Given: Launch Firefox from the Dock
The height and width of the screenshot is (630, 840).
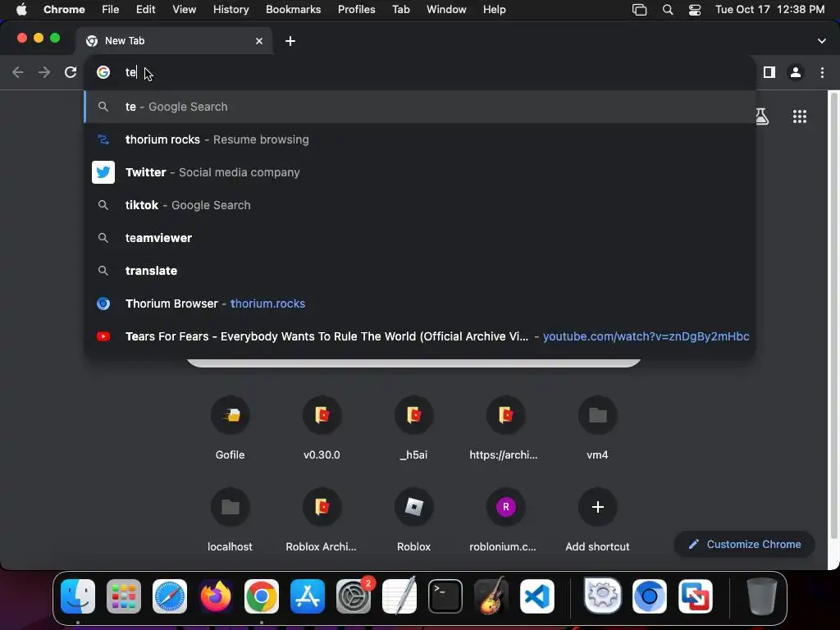Looking at the screenshot, I should coord(216,596).
